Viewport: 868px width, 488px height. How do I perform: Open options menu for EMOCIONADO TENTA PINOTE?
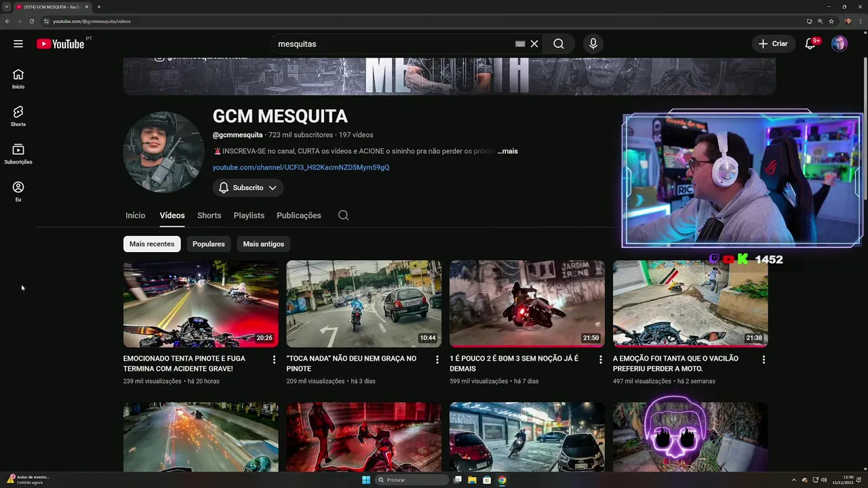(x=274, y=360)
